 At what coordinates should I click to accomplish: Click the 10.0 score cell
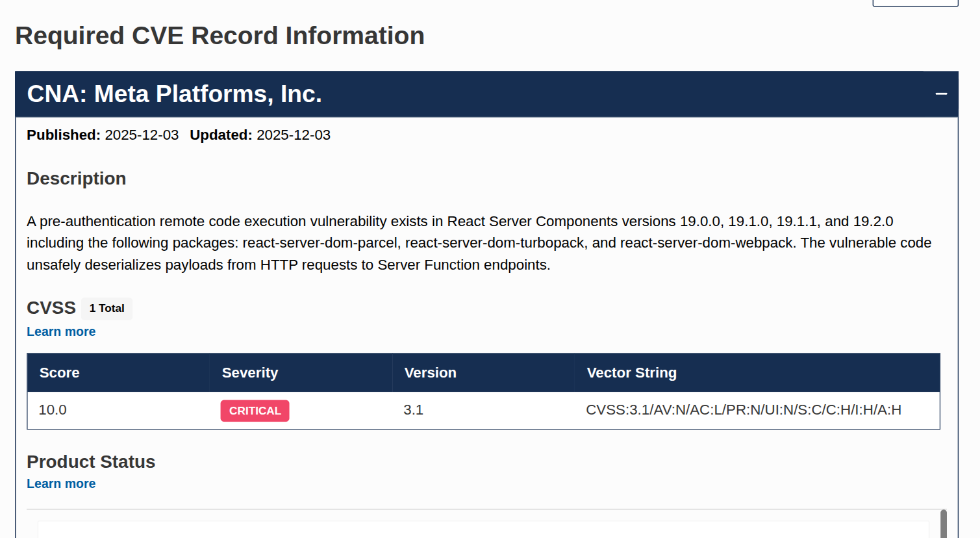click(53, 410)
